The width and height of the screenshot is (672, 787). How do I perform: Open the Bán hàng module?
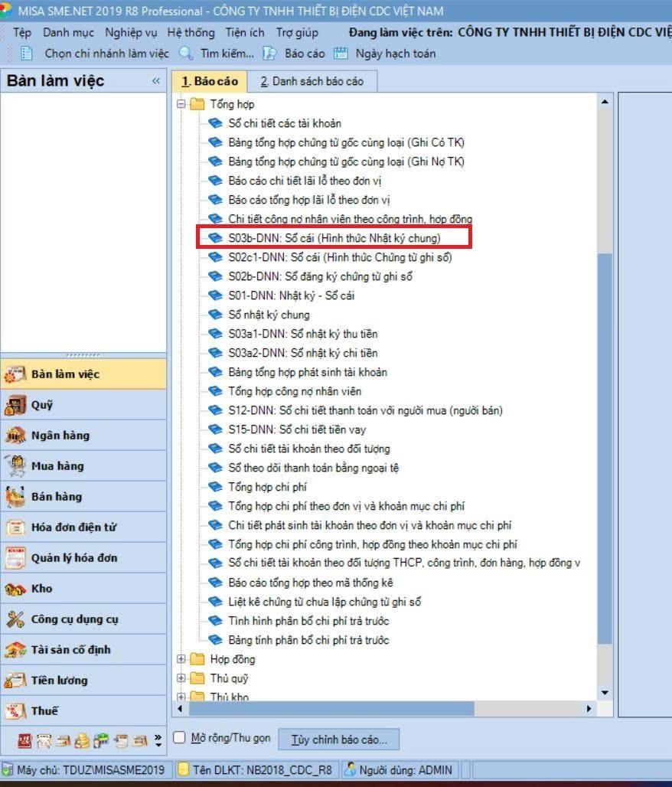pyautogui.click(x=83, y=497)
